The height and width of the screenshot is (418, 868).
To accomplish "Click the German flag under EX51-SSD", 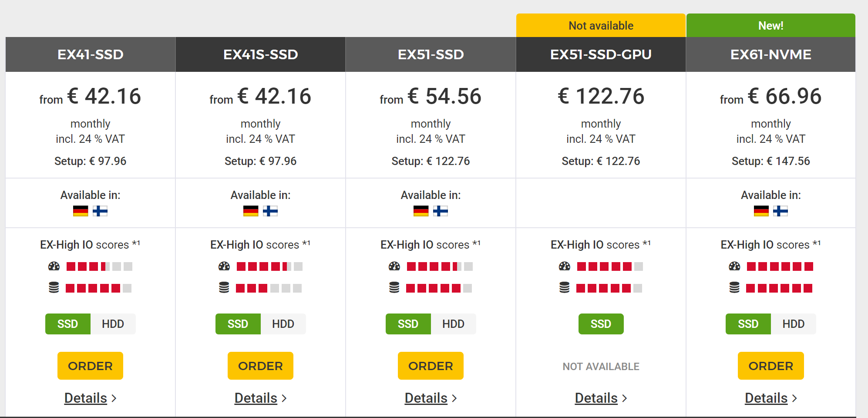I will [421, 211].
